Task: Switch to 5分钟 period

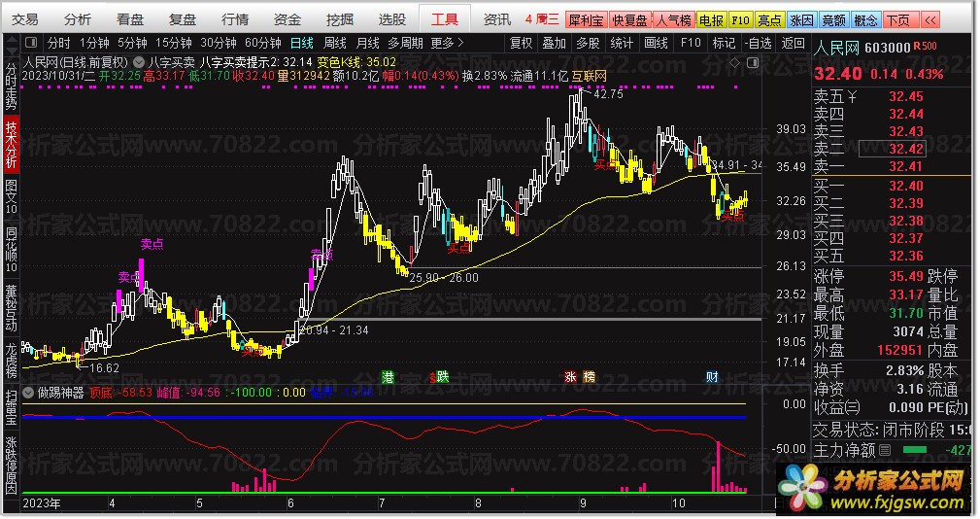Action: point(132,43)
